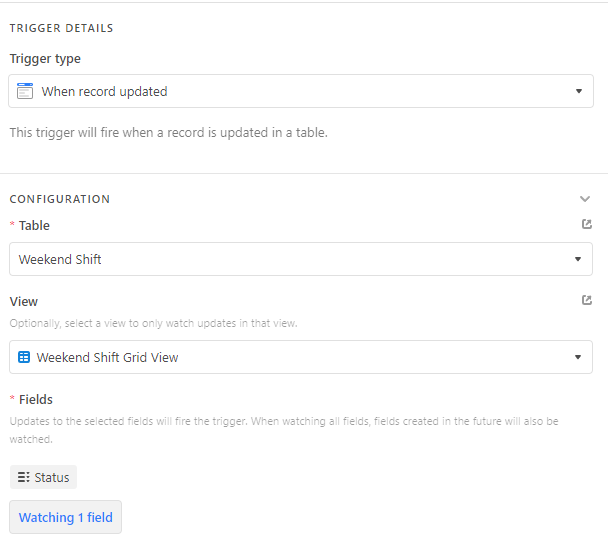Open the View dropdown arrow

pos(578,357)
